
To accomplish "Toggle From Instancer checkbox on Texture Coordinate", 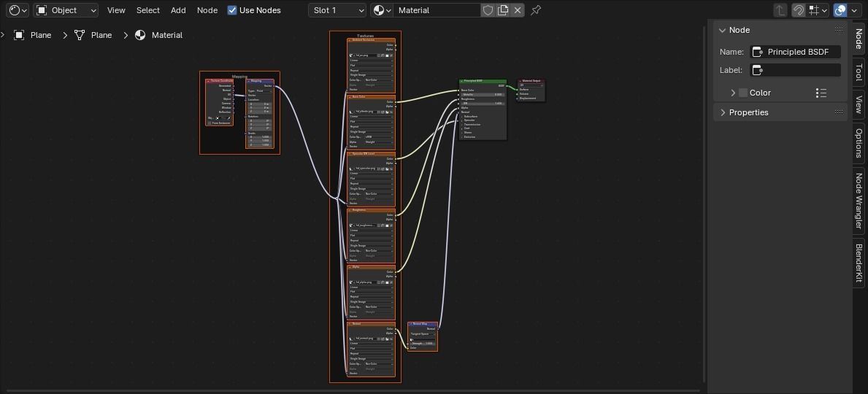I will click(210, 123).
